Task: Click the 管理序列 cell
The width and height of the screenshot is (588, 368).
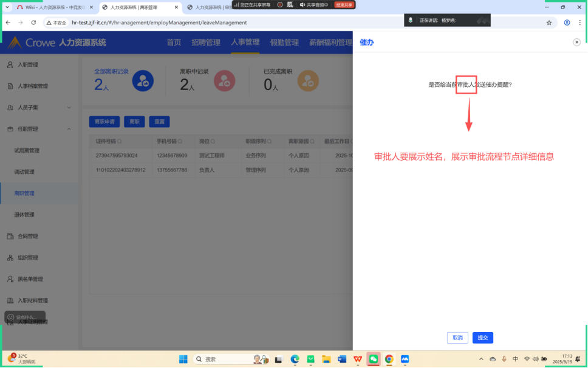Action: click(x=256, y=170)
